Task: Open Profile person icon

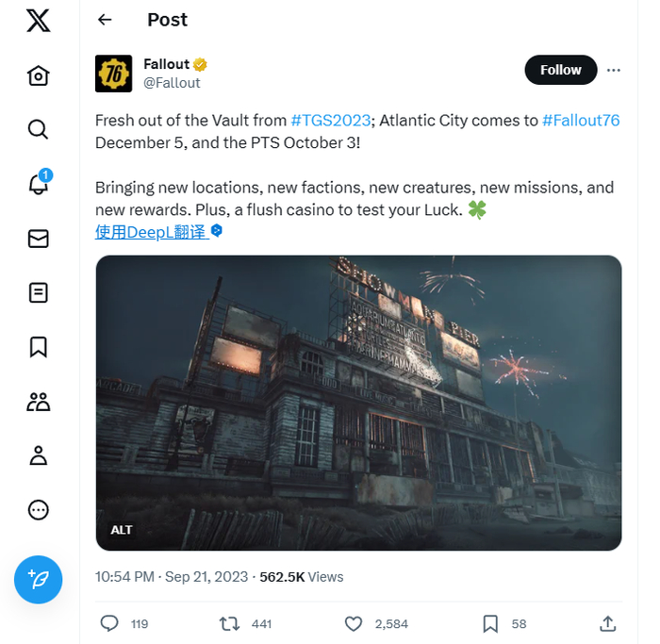Action: 38,456
